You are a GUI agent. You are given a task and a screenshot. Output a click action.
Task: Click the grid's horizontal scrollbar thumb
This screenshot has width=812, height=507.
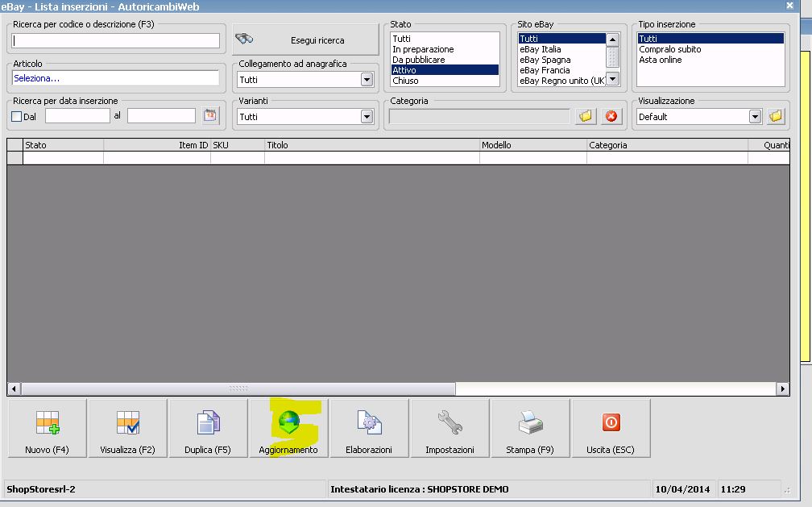pyautogui.click(x=238, y=389)
